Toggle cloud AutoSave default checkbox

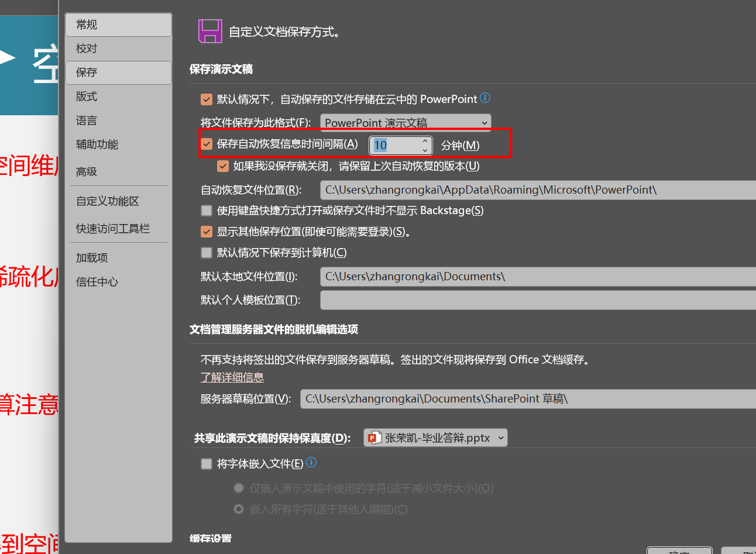coord(207,99)
